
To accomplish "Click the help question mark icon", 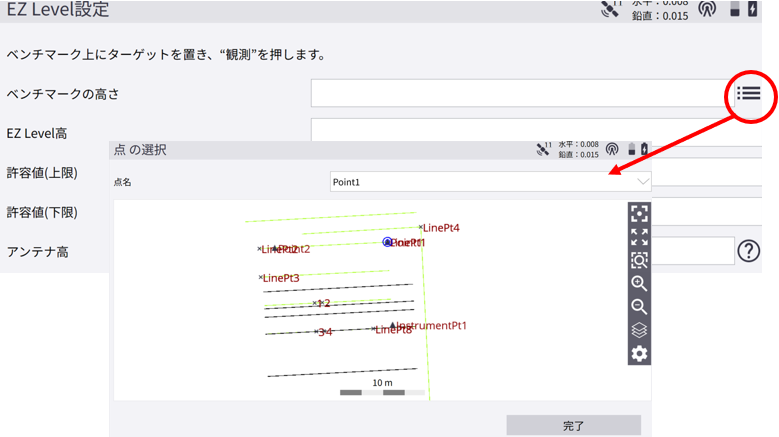I will click(748, 251).
